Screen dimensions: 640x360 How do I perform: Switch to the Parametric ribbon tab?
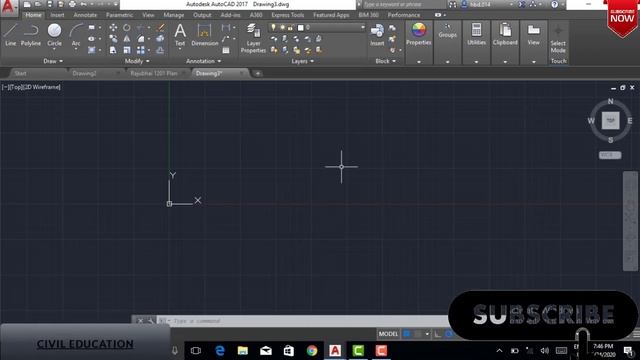click(119, 15)
